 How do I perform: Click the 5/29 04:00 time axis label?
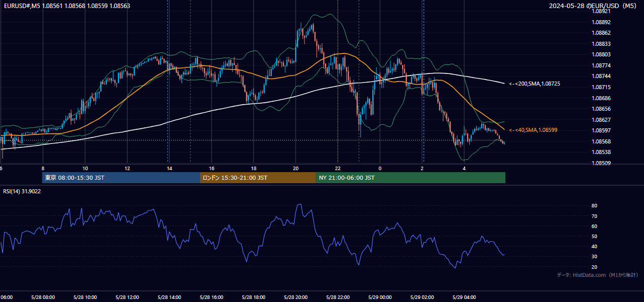(464, 297)
